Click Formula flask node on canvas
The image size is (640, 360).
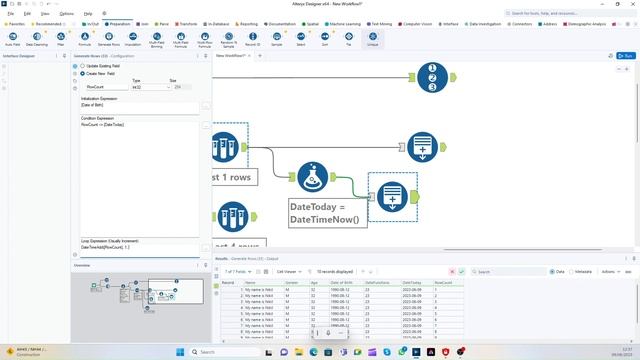(313, 177)
